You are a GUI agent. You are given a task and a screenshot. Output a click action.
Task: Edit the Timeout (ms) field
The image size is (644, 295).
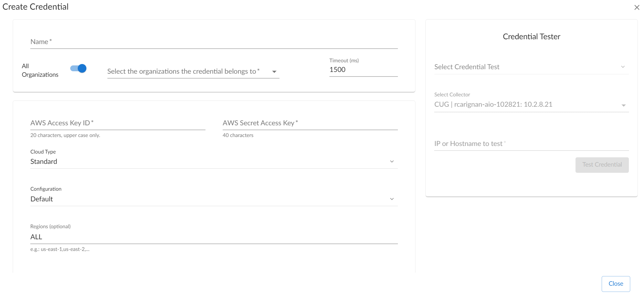tap(363, 70)
